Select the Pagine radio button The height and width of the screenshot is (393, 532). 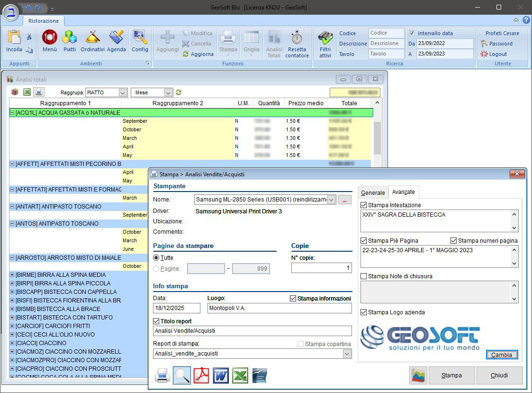(156, 269)
